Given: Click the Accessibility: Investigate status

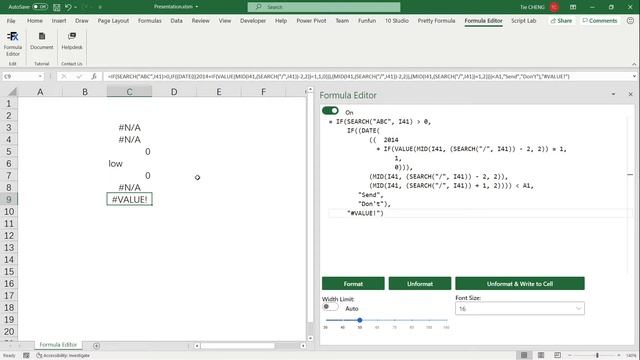Looking at the screenshot, I should click(63, 356).
